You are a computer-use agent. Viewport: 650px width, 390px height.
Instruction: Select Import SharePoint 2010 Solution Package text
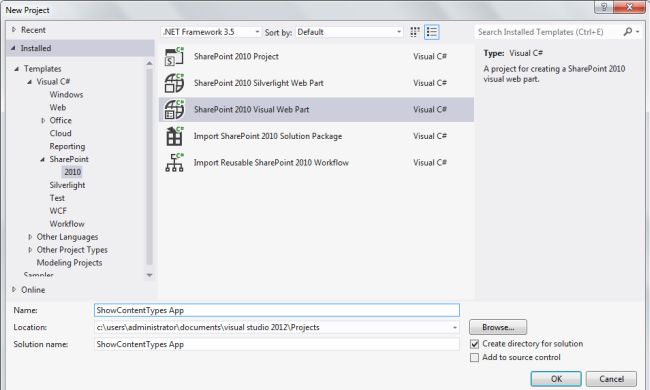tap(268, 136)
